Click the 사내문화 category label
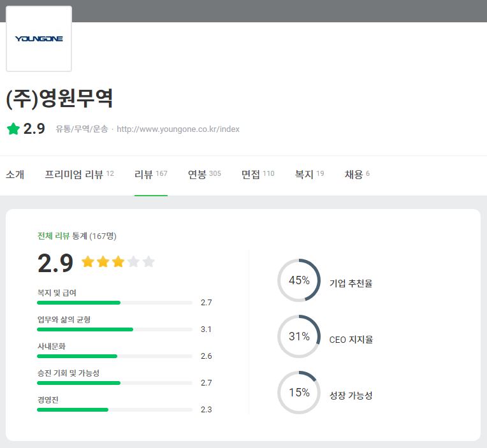 tap(52, 346)
